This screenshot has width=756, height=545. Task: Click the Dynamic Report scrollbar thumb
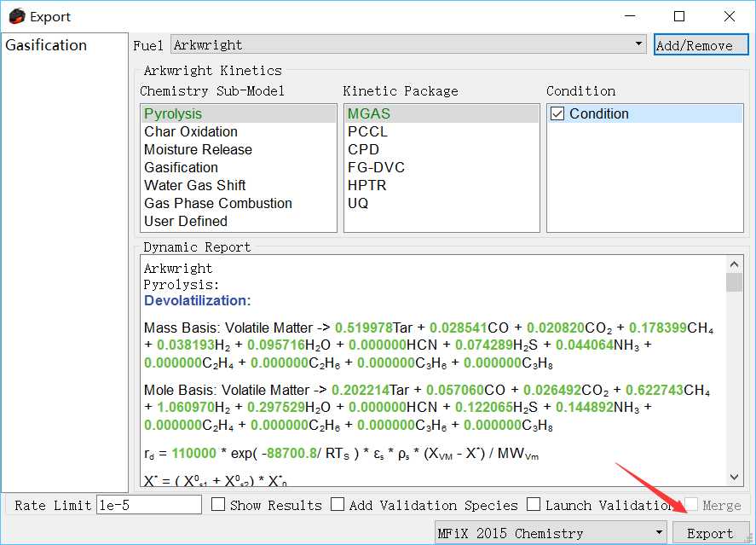pyautogui.click(x=734, y=282)
